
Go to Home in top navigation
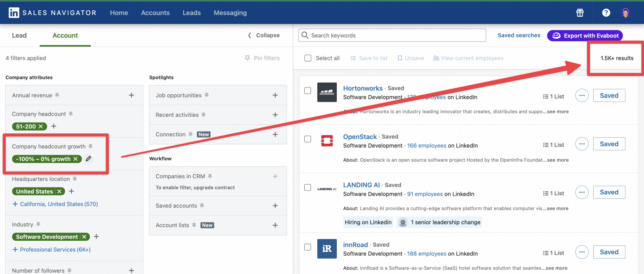(119, 13)
